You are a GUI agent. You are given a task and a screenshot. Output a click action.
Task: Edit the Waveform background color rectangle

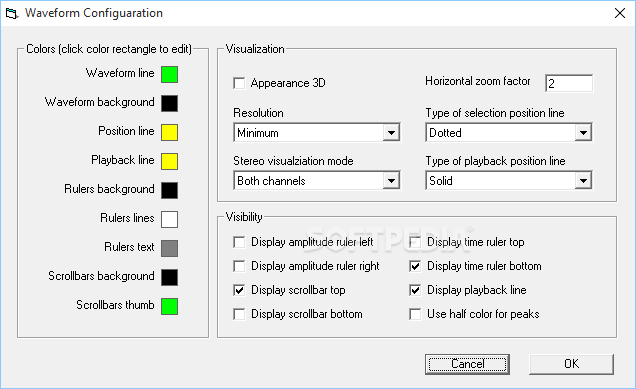(170, 103)
